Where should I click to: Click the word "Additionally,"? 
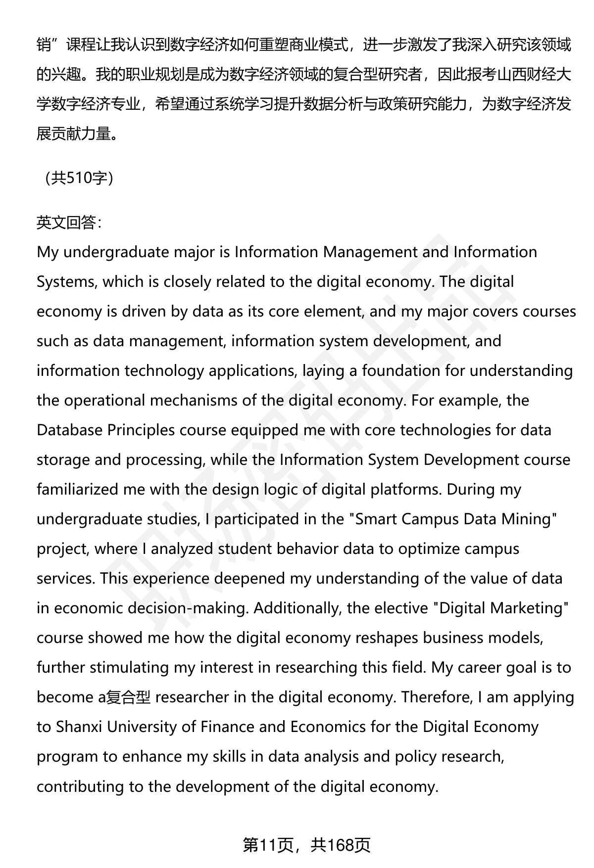pos(296,608)
